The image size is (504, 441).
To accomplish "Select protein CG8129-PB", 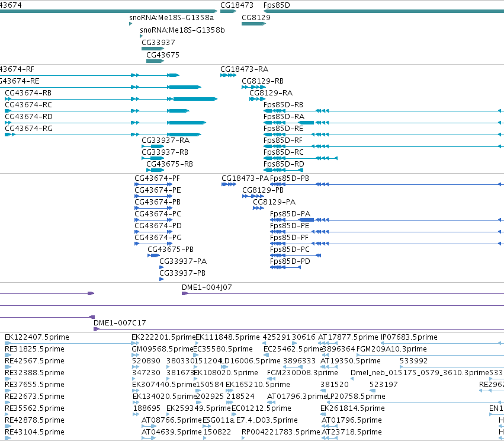I will tap(262, 191).
